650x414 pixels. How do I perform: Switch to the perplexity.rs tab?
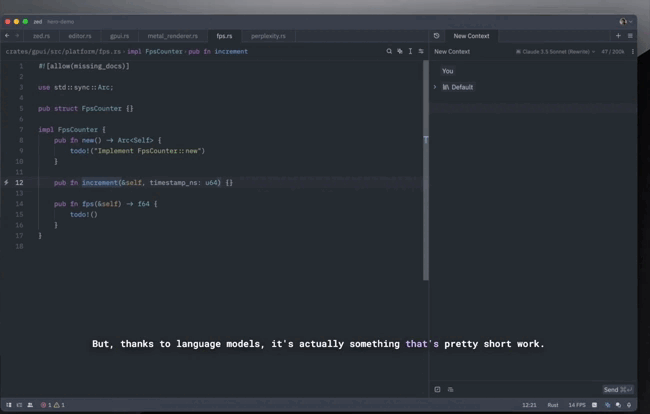click(267, 35)
